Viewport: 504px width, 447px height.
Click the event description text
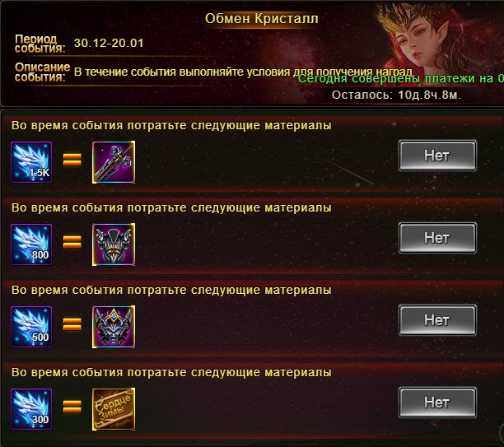point(243,72)
